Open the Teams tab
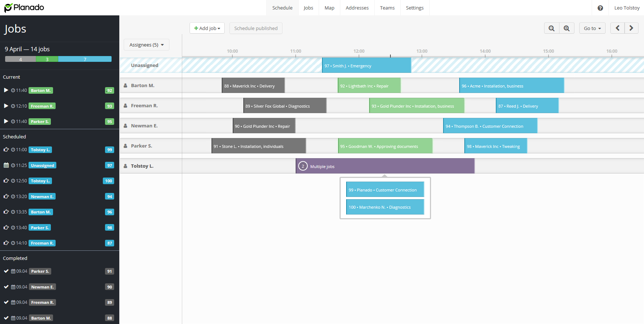This screenshot has width=644, height=324. point(387,8)
